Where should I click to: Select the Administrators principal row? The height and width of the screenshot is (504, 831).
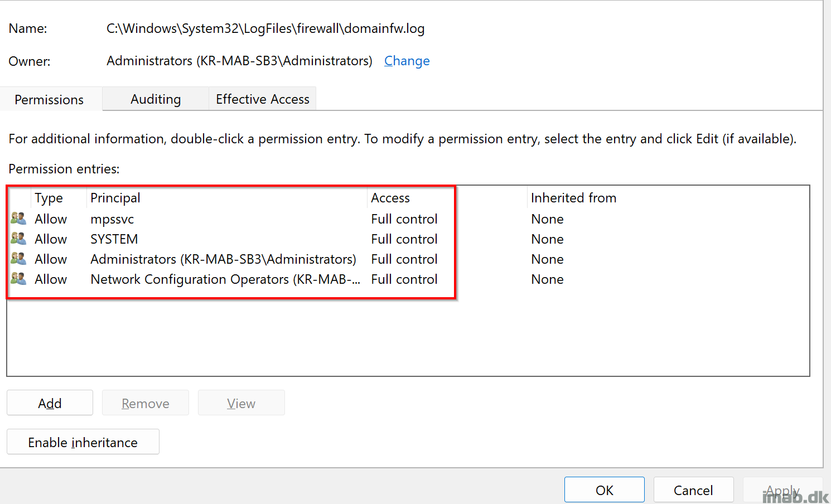(223, 259)
